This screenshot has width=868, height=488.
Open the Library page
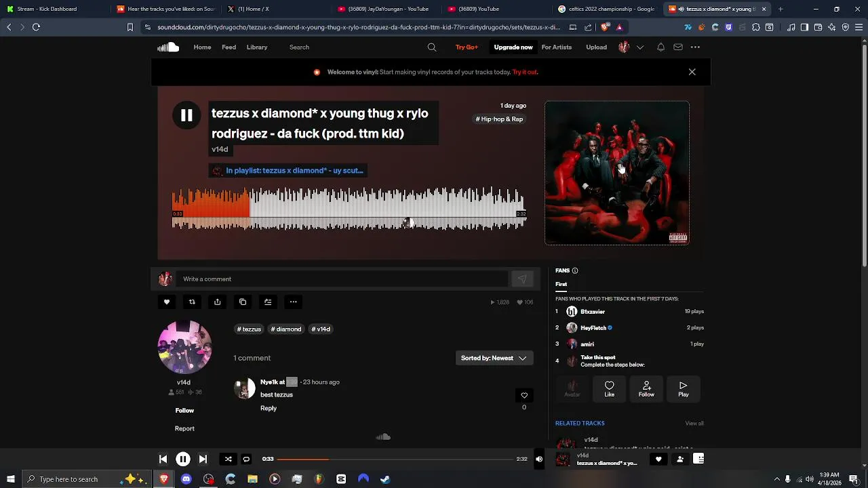click(x=257, y=47)
